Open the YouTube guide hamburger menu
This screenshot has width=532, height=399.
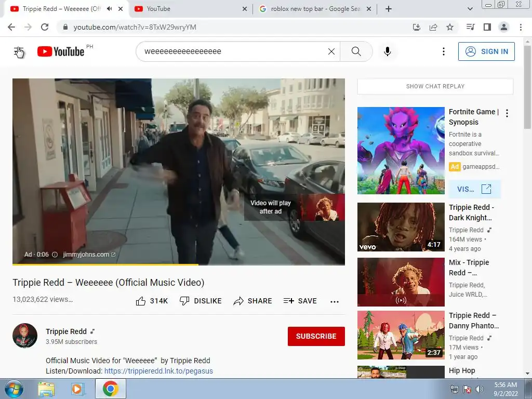[x=19, y=51]
